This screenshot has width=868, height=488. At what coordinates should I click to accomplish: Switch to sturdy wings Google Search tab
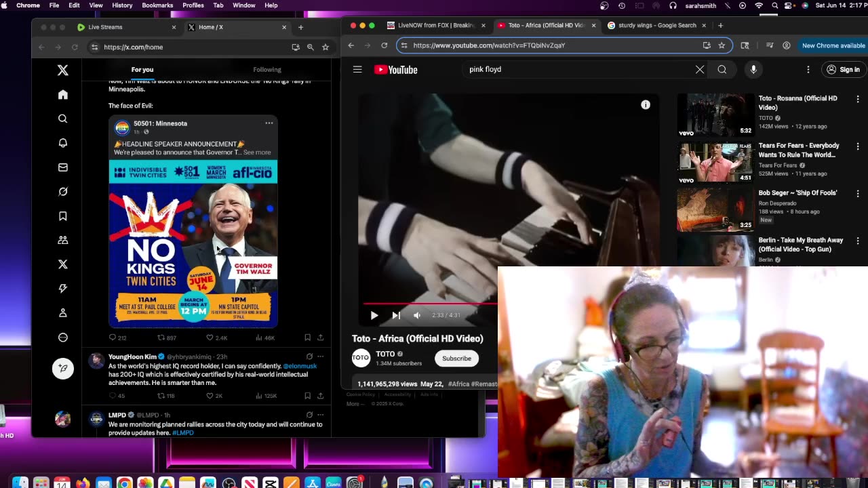(656, 25)
